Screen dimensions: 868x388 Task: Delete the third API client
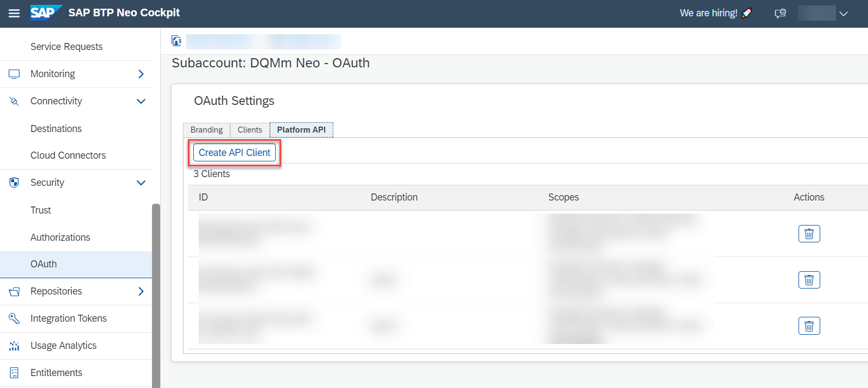tap(809, 326)
